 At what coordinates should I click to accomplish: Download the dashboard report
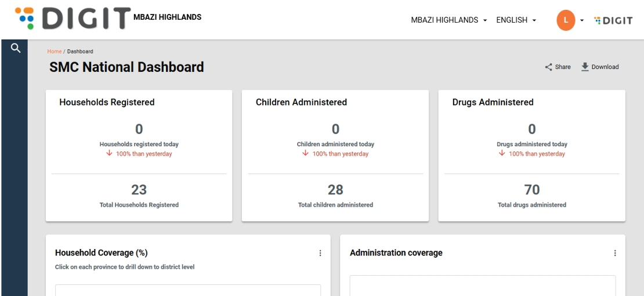click(600, 67)
